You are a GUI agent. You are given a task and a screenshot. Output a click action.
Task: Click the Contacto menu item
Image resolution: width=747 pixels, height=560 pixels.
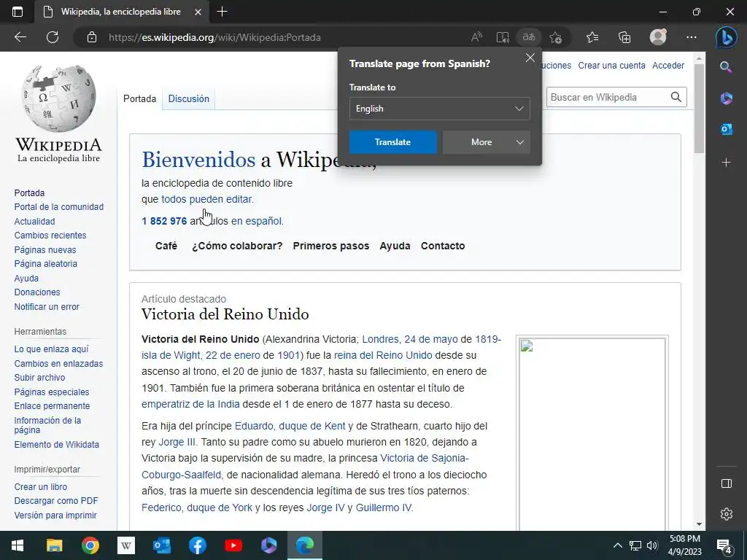point(443,246)
